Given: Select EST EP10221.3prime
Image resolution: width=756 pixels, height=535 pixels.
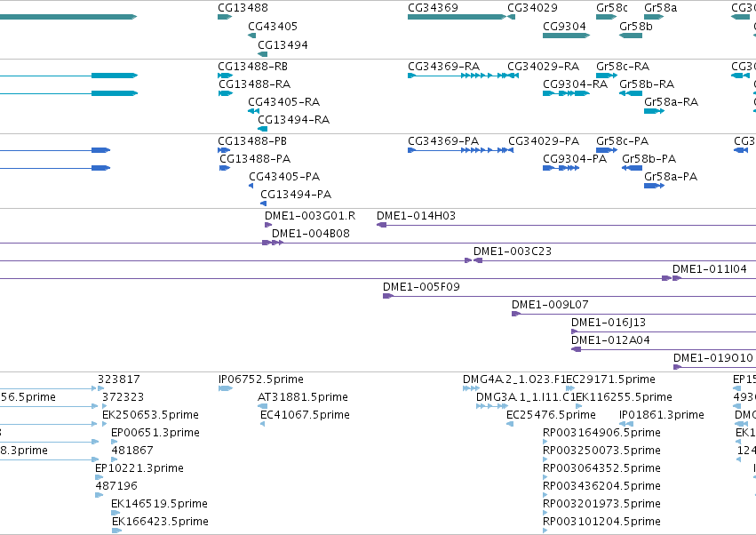Looking at the screenshot, I should point(99,477).
